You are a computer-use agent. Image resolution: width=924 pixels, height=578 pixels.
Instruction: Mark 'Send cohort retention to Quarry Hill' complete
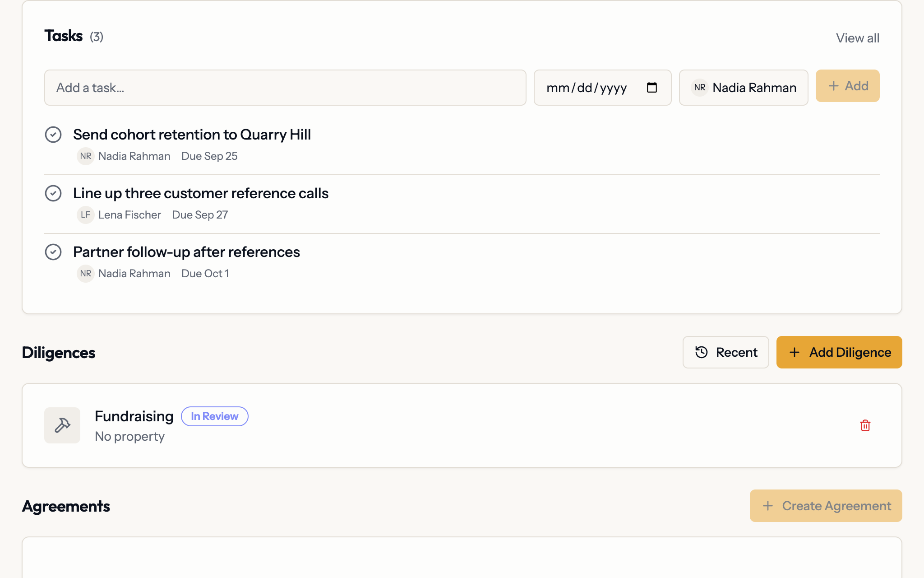[x=53, y=135]
